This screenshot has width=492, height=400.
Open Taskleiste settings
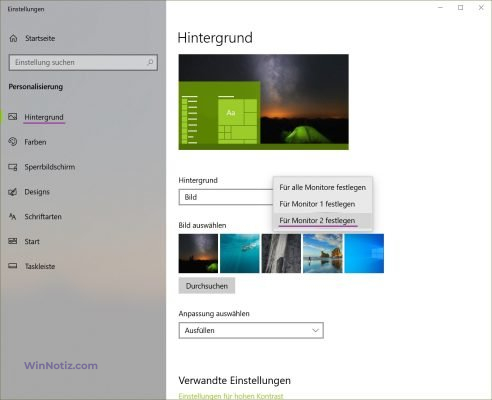click(40, 266)
